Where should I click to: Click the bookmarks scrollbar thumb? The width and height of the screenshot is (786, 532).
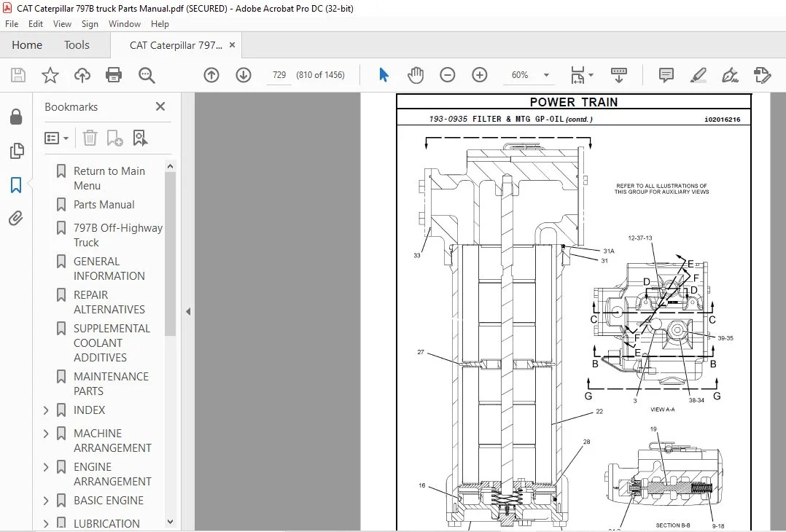[x=171, y=254]
